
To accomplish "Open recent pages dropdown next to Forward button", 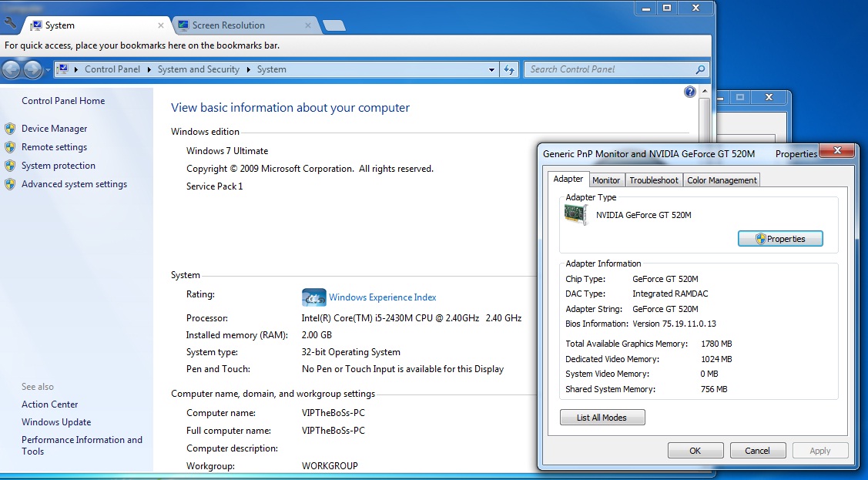I will point(48,70).
